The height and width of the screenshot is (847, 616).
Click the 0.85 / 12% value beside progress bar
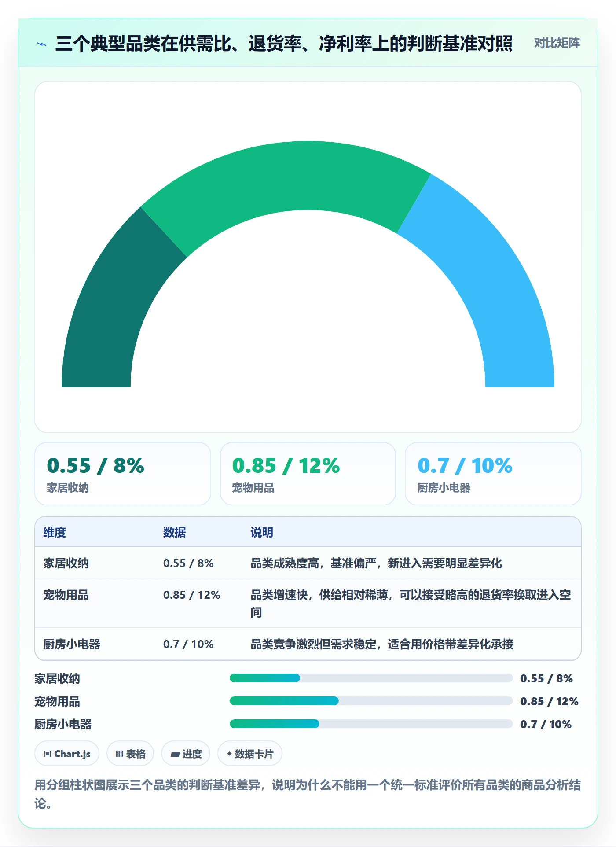pyautogui.click(x=549, y=701)
